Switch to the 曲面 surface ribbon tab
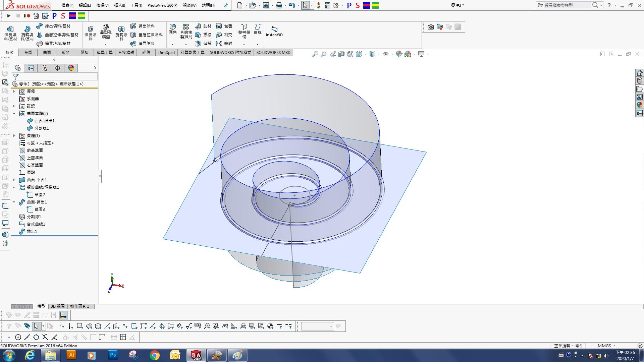Image resolution: width=644 pixels, height=362 pixels. click(47, 53)
